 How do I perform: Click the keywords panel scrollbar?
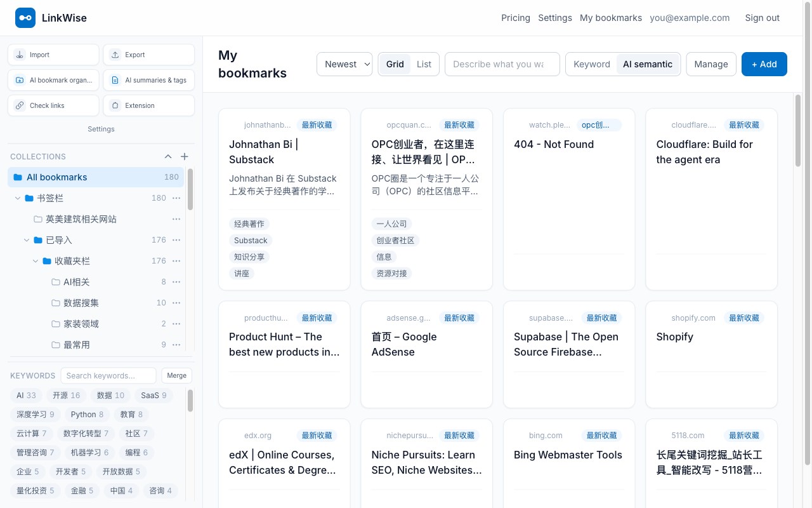point(190,401)
